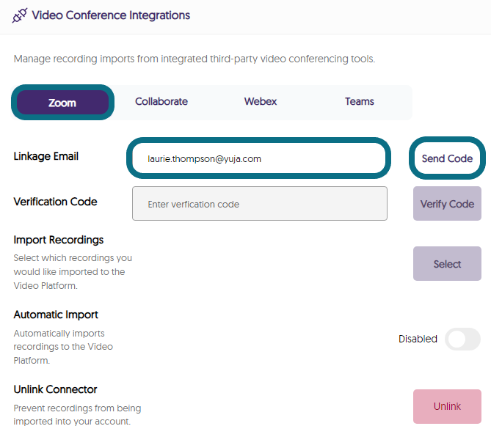This screenshot has height=448, width=491.
Task: Click the Linkage Email label
Action: pos(46,156)
